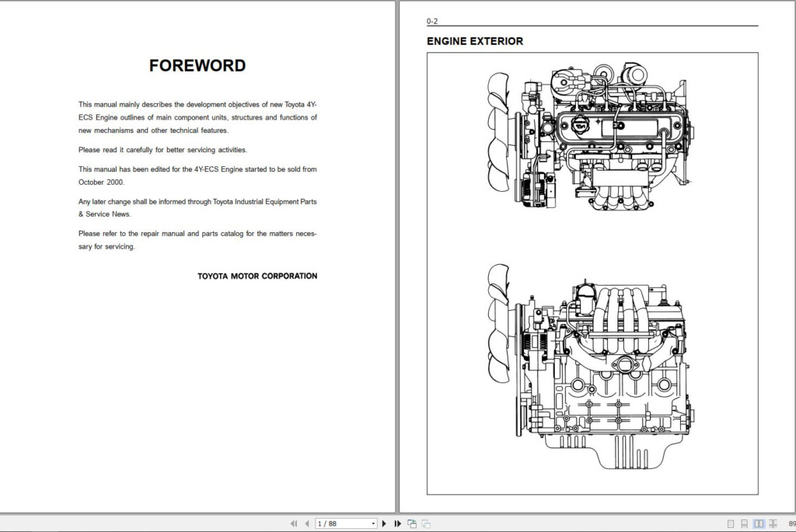796x532 pixels.
Task: Click the upper engine top-view diagram
Action: (x=591, y=137)
